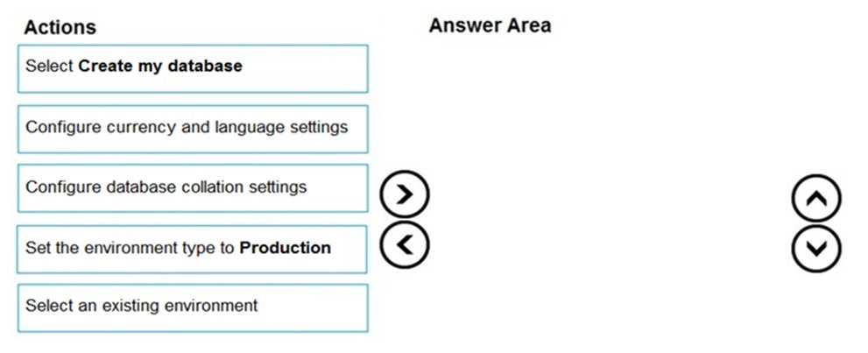Click the word 'Select' in first action box
Viewport: 868px width, 353px height.
point(49,66)
